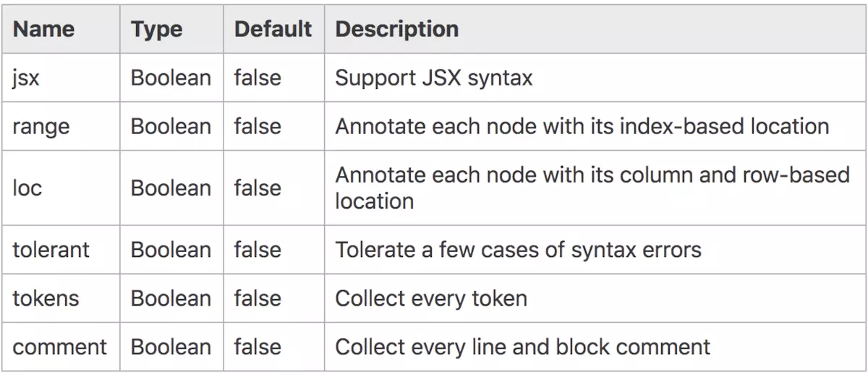
Task: Click the Type column header
Action: tap(155, 29)
